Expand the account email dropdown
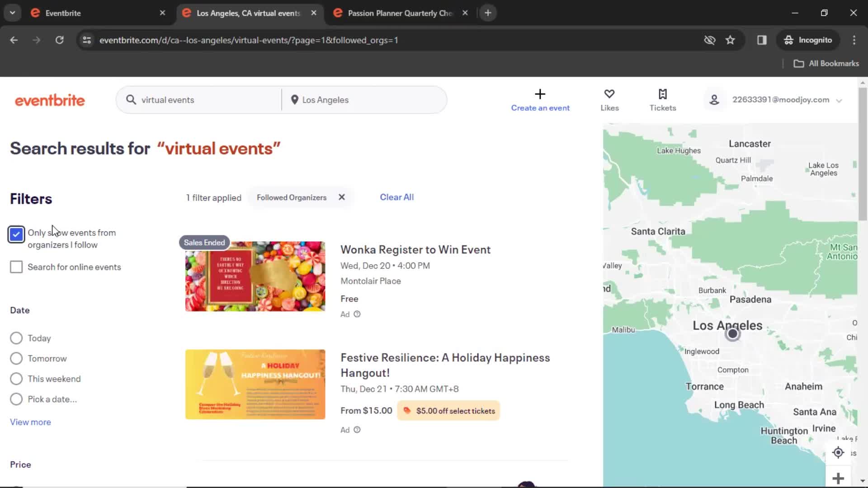The image size is (868, 488). [839, 100]
